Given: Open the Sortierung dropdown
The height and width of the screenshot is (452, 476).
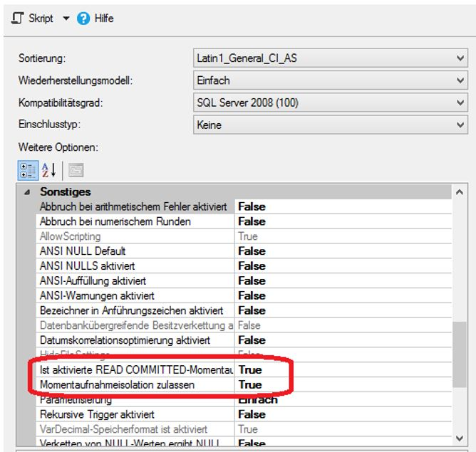Looking at the screenshot, I should point(460,58).
